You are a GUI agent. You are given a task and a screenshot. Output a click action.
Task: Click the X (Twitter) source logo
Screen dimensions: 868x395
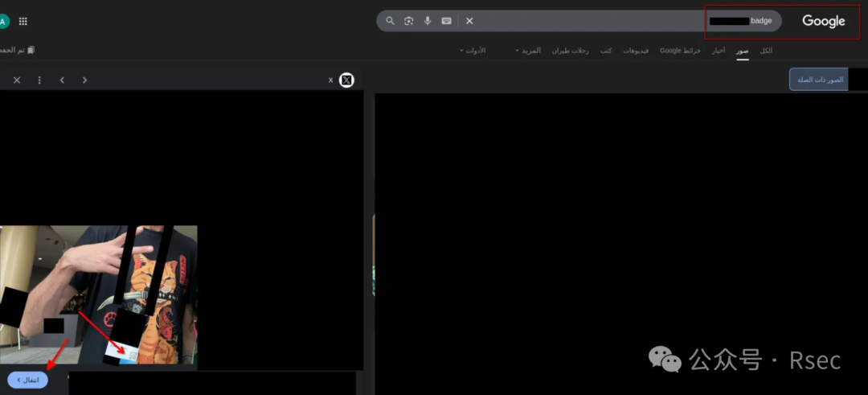[x=346, y=80]
